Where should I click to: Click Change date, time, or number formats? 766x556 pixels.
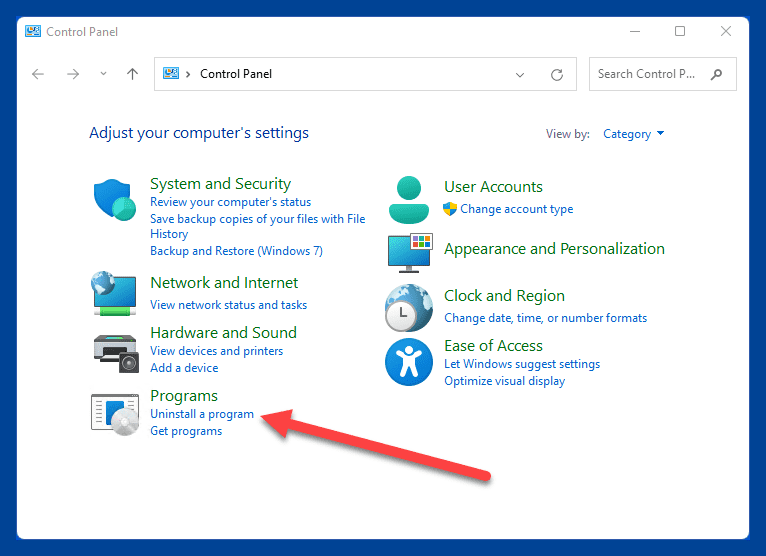point(545,318)
